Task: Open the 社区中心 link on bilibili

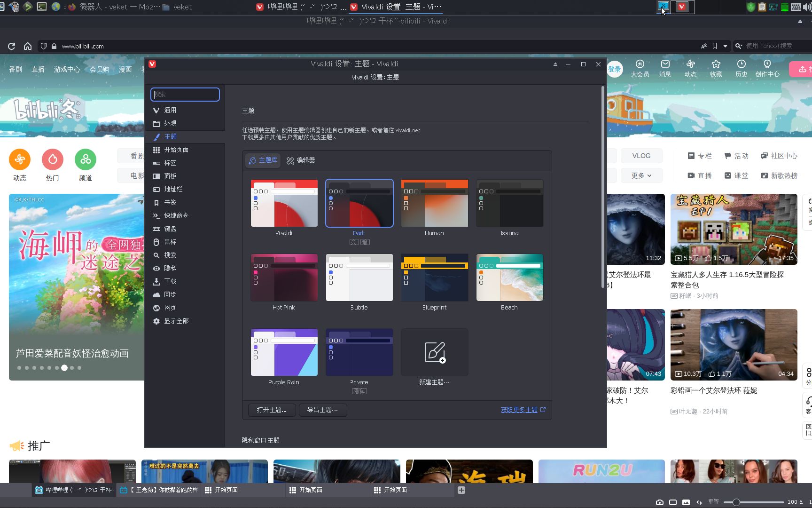Action: (x=779, y=156)
